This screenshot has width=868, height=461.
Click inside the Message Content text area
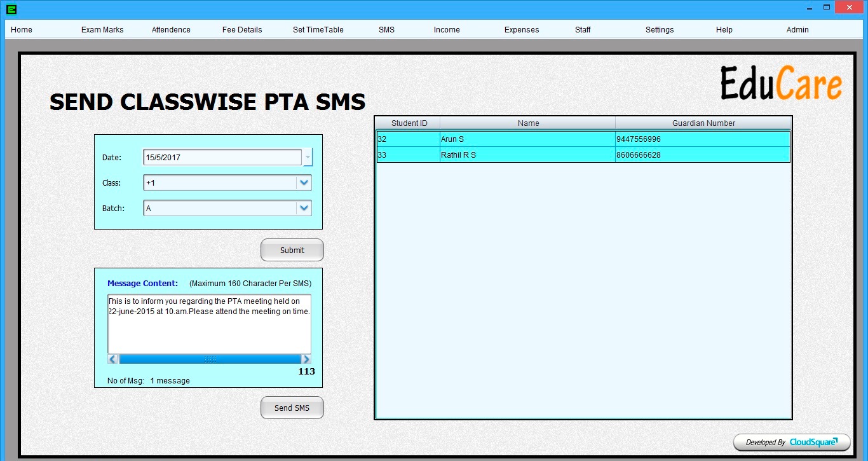(209, 324)
